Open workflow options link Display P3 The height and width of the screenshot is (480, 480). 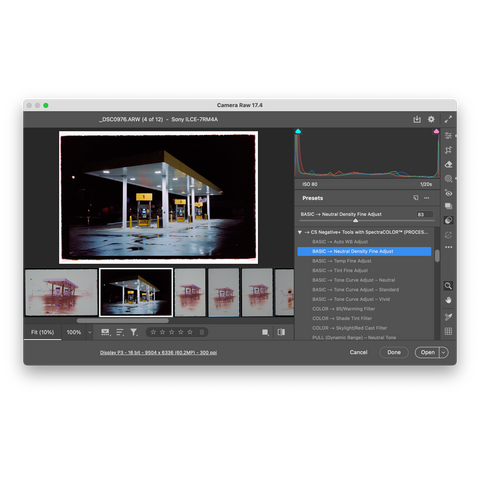158,353
